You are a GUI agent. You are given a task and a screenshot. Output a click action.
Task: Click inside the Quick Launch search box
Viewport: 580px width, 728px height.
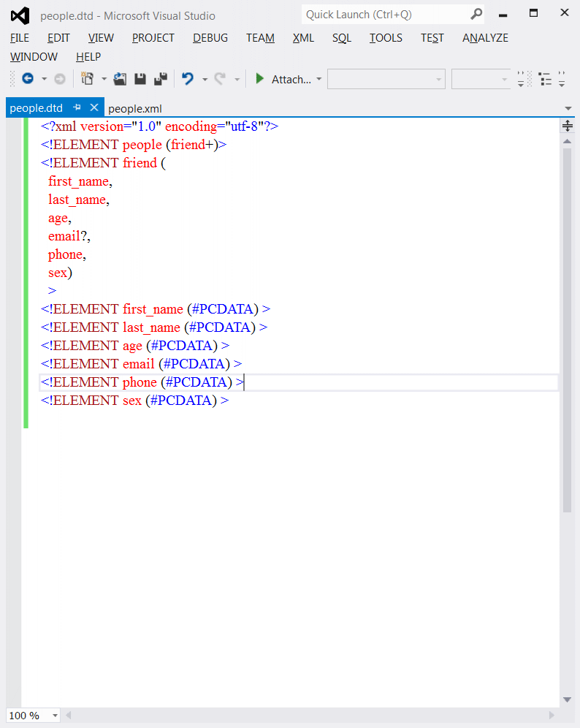coord(386,15)
